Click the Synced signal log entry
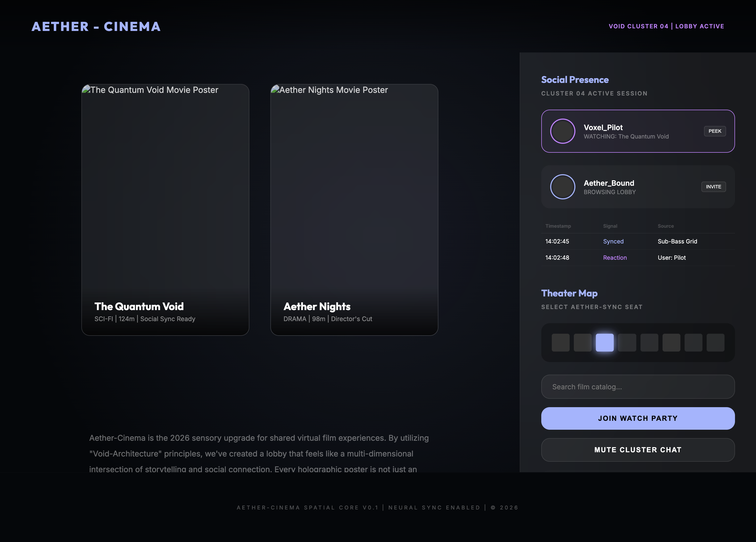Screen dimensions: 756x542 pyautogui.click(x=613, y=242)
